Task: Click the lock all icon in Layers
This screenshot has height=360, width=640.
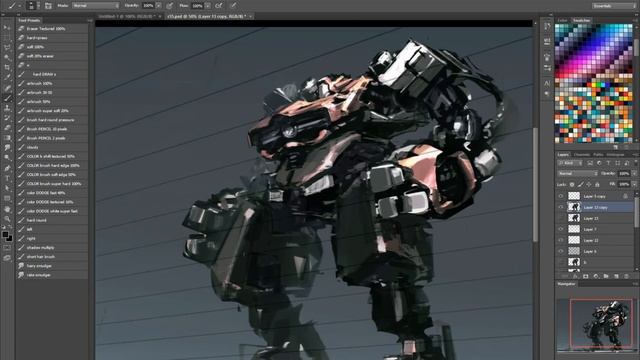Action: [x=597, y=184]
